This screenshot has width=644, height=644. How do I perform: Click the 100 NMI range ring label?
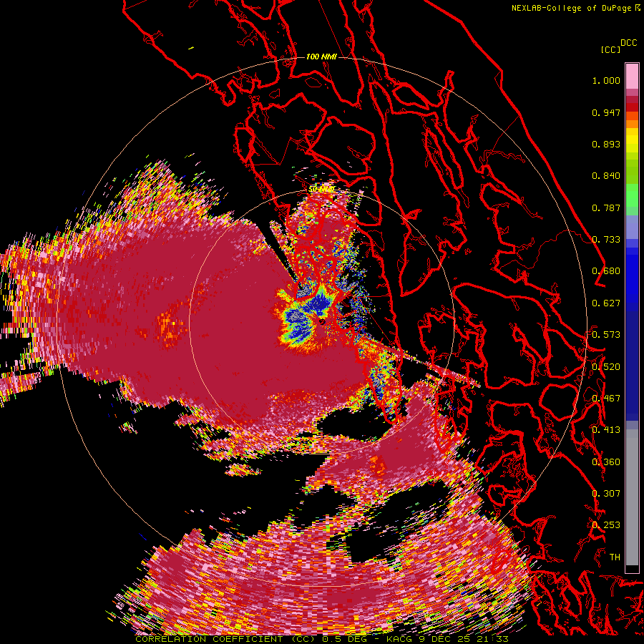[321, 57]
